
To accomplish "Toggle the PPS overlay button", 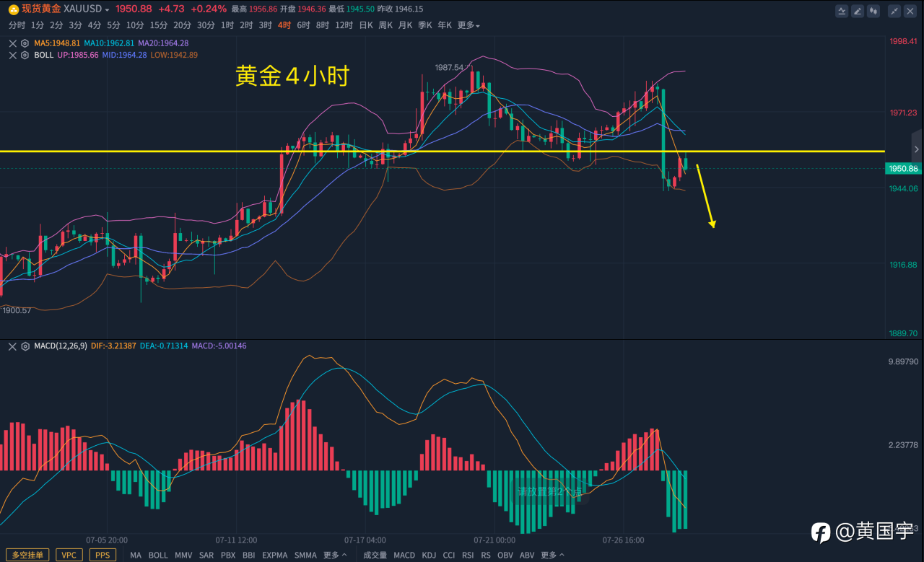I will pos(103,555).
